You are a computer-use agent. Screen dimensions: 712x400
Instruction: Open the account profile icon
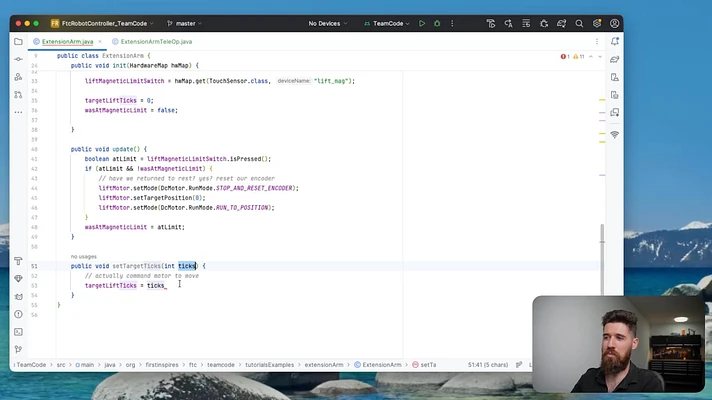coord(614,24)
